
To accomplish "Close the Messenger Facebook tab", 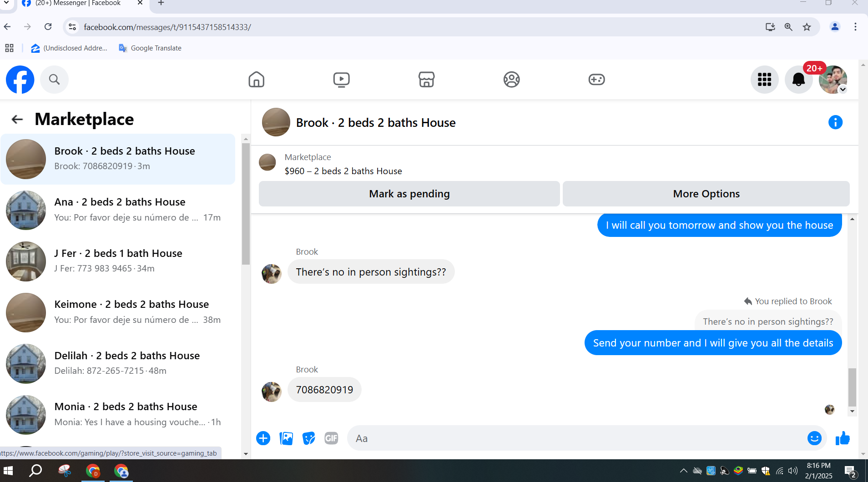I will pyautogui.click(x=140, y=3).
